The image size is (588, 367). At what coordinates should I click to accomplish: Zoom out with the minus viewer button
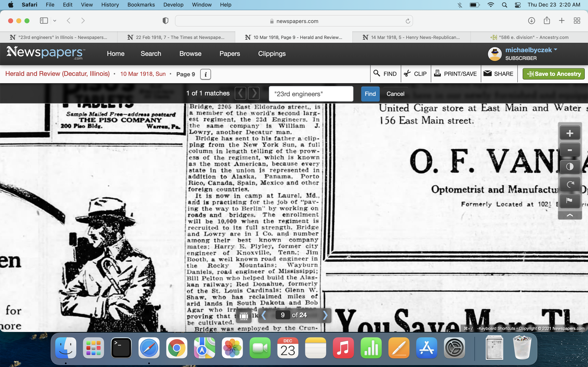click(x=570, y=150)
